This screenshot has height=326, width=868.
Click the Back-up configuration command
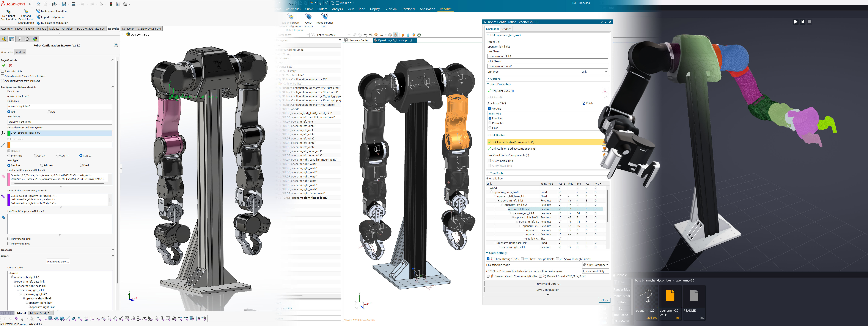[x=51, y=11]
